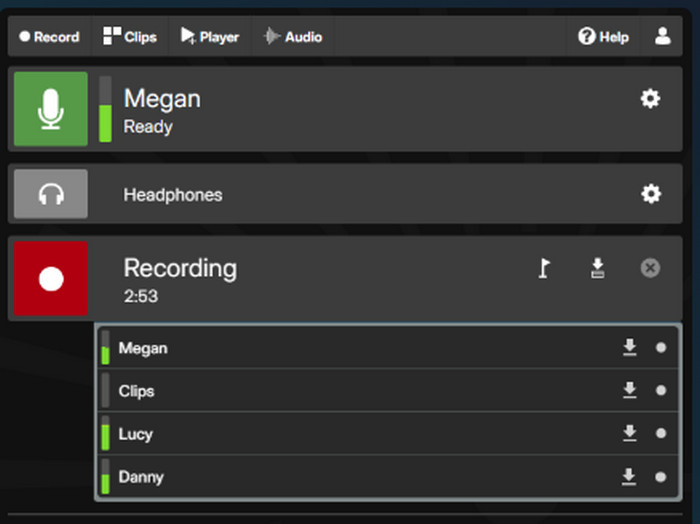
Task: Open the Clips tab
Action: [x=130, y=37]
